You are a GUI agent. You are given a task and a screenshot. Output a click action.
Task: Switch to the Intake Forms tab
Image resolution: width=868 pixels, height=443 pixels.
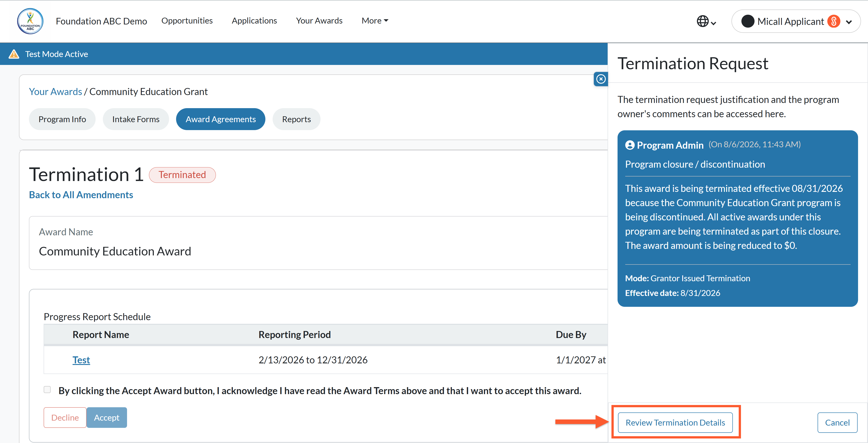[x=136, y=119]
